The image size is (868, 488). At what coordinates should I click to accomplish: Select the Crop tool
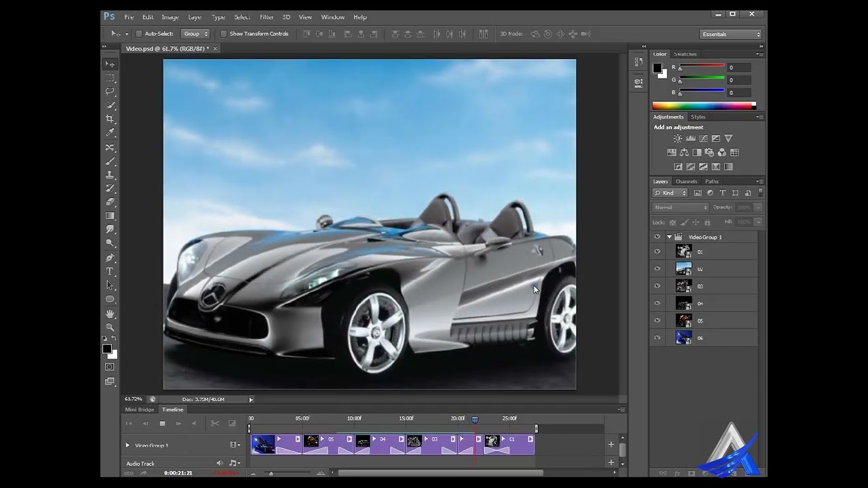click(110, 119)
